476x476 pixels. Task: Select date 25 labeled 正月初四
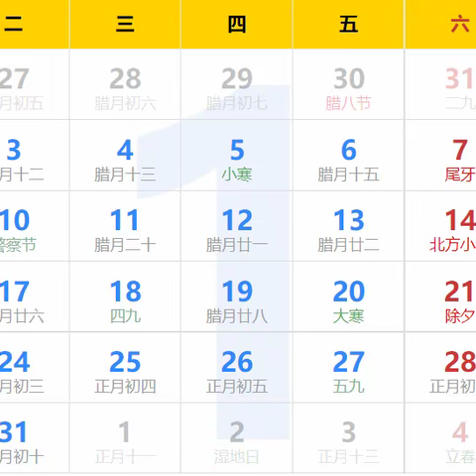point(125,367)
